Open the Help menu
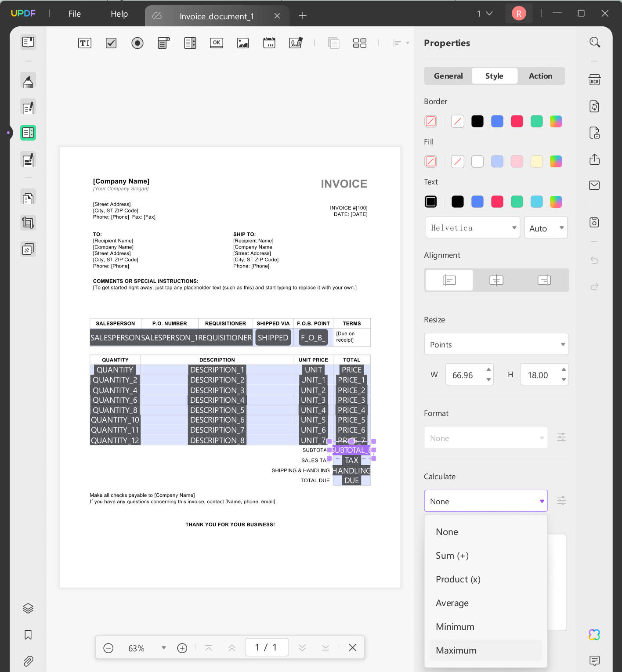The width and height of the screenshot is (622, 672). pos(119,14)
